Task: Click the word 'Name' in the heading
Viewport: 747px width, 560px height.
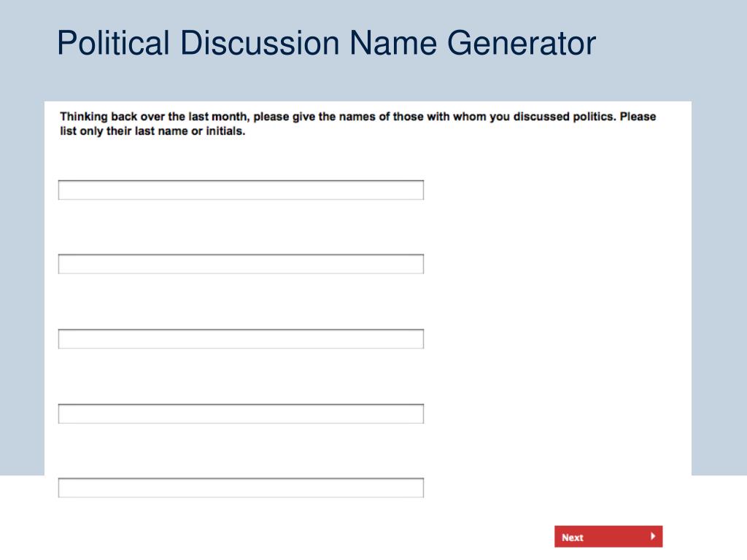Action: tap(393, 43)
